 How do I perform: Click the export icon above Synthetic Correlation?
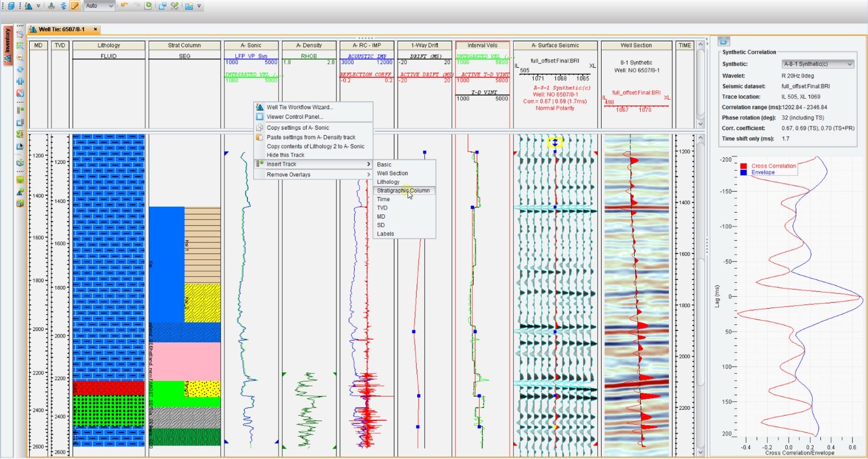724,41
